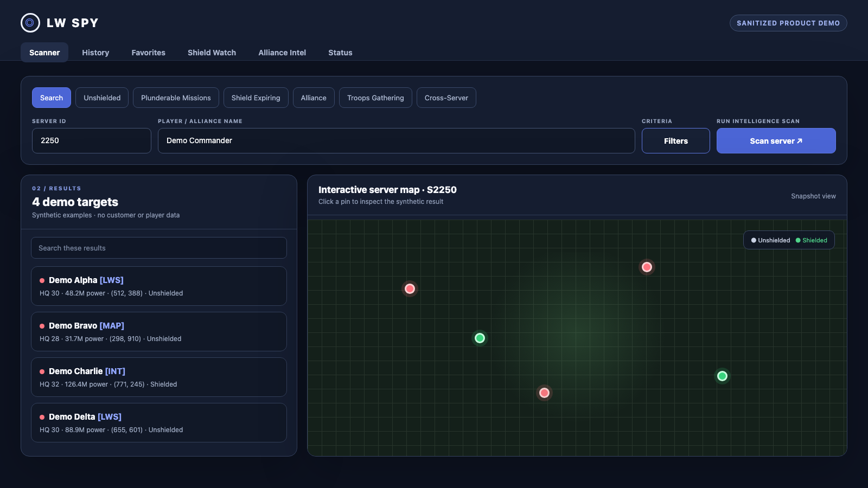Click the Search these results box
This screenshot has width=868, height=488.
[159, 248]
